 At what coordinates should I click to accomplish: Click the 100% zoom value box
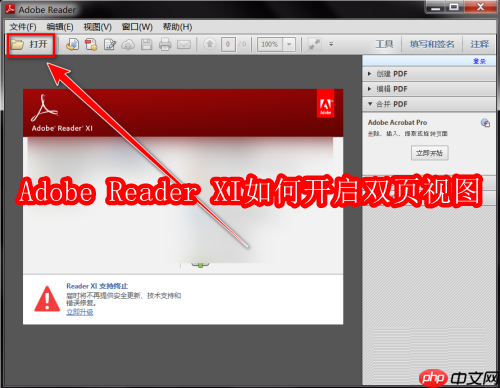270,44
